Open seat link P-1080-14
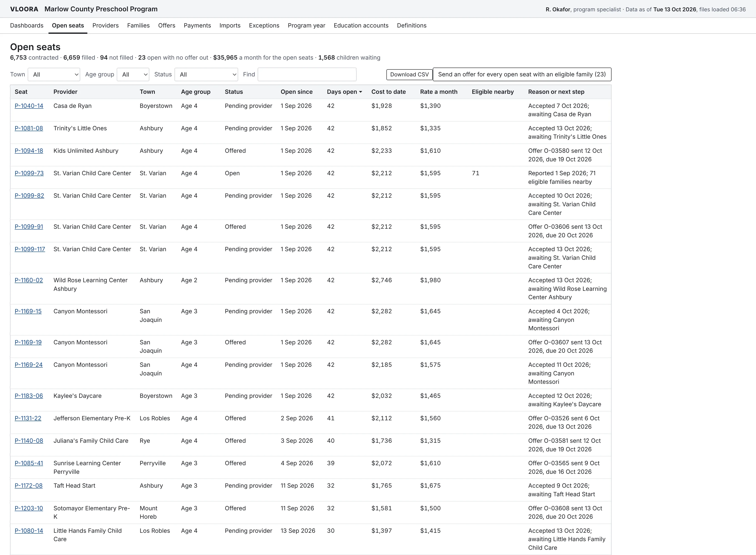This screenshot has height=555, width=756. tap(29, 531)
